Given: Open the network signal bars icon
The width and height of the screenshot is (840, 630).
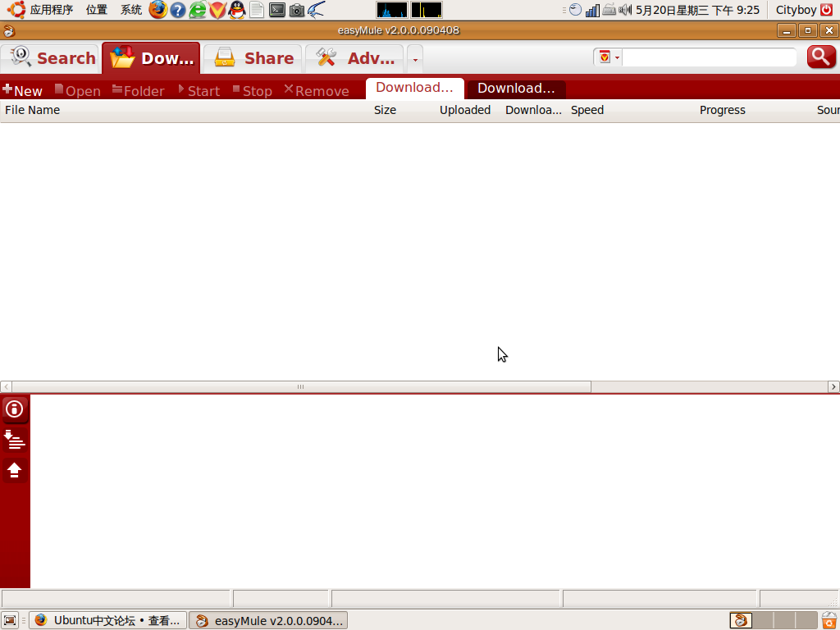Looking at the screenshot, I should pos(592,10).
